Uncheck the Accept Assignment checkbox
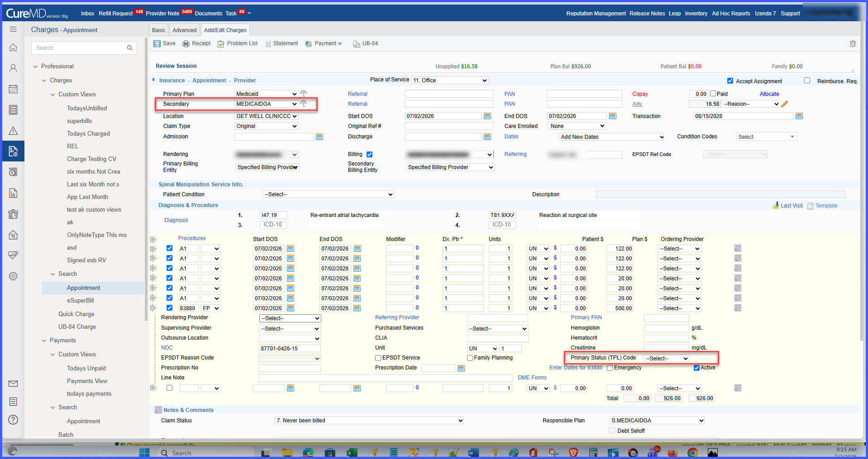 coord(730,81)
